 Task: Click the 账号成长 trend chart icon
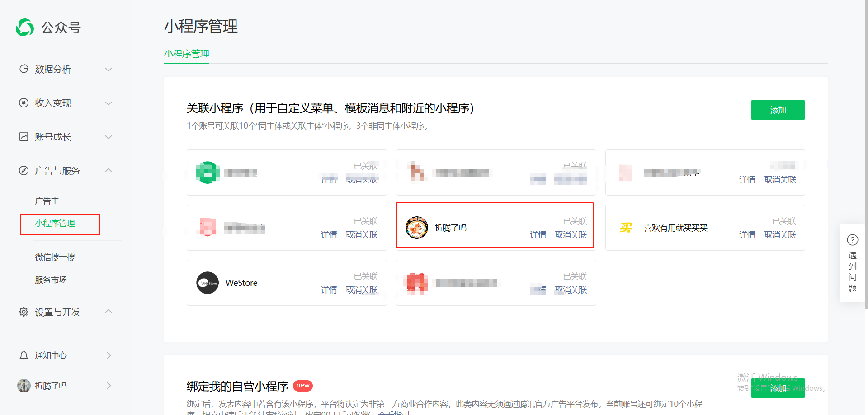pyautogui.click(x=24, y=136)
